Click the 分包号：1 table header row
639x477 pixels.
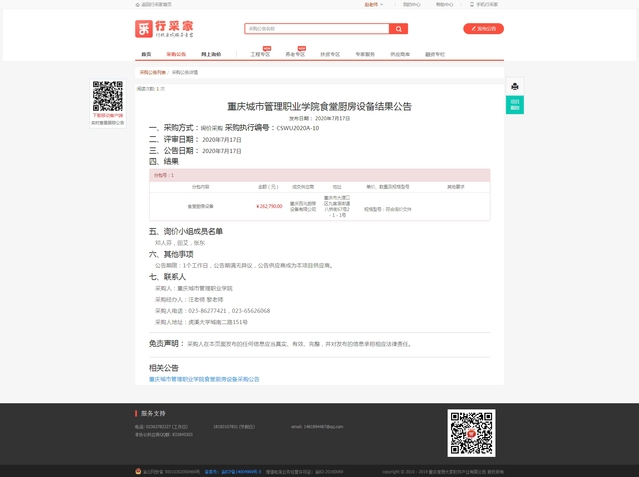click(x=320, y=175)
